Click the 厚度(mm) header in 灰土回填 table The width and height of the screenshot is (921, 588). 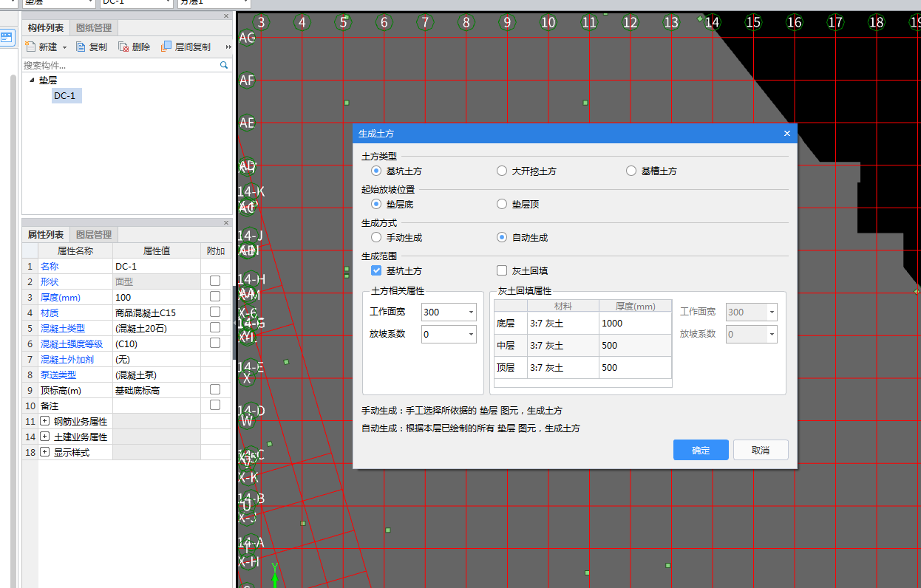tap(634, 306)
